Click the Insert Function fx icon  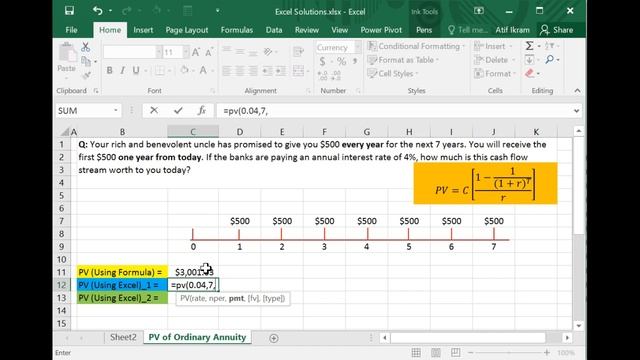click(202, 110)
